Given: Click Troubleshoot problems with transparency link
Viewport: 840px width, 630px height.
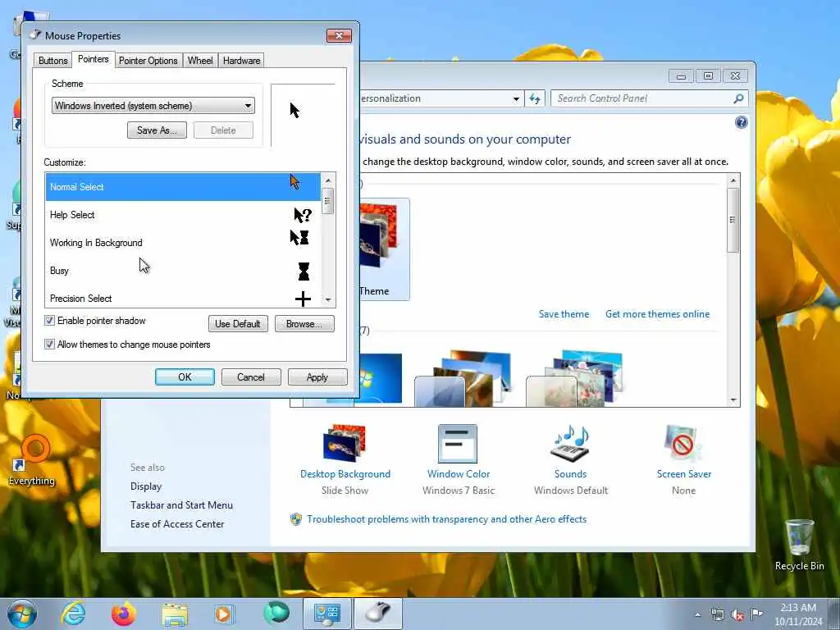Looking at the screenshot, I should tap(447, 519).
